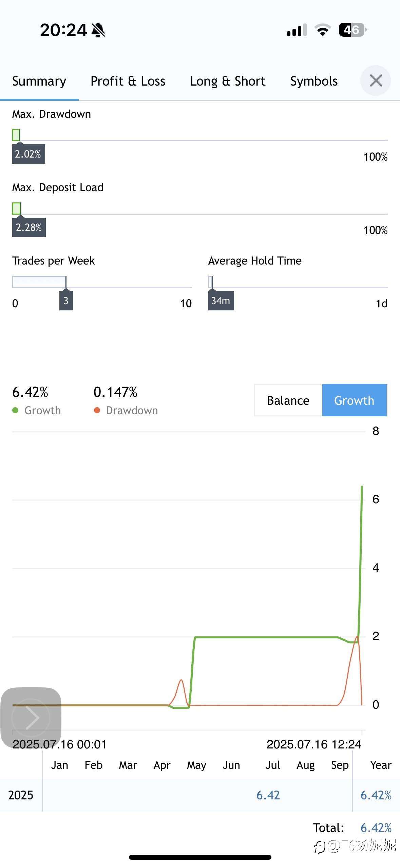Tap the cellular signal bars icon
The width and height of the screenshot is (400, 868).
click(297, 30)
